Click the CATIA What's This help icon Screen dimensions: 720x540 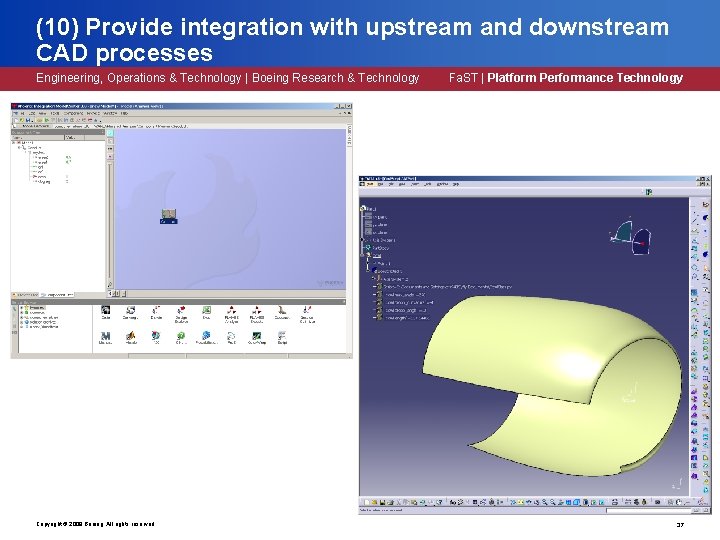click(x=439, y=502)
